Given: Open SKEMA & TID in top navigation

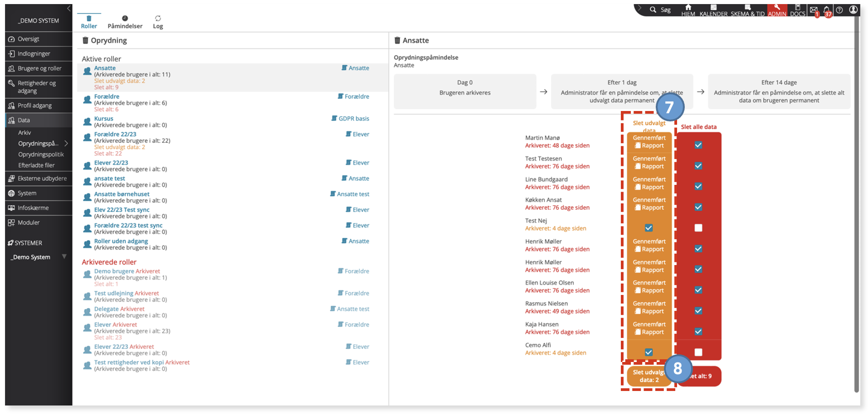Looking at the screenshot, I should click(x=747, y=10).
